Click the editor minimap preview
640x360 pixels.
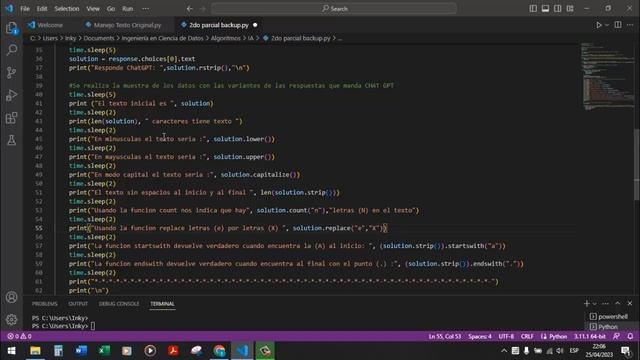pyautogui.click(x=607, y=77)
